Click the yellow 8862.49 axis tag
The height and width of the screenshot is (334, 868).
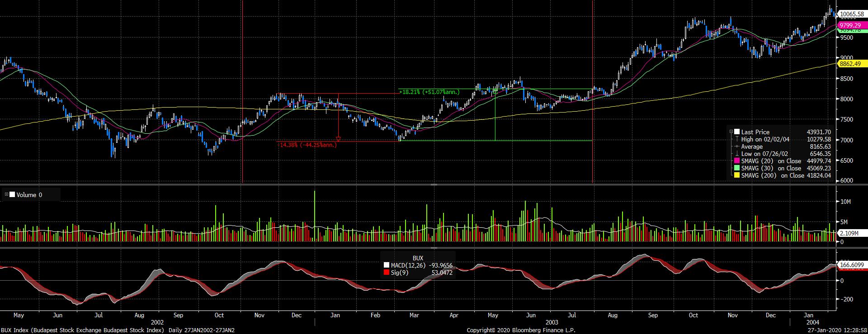click(x=852, y=64)
